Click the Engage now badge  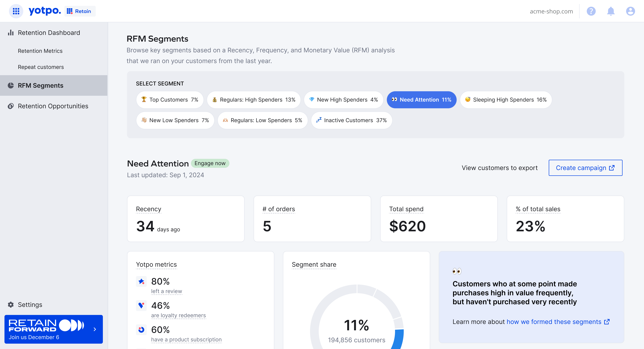click(x=210, y=163)
